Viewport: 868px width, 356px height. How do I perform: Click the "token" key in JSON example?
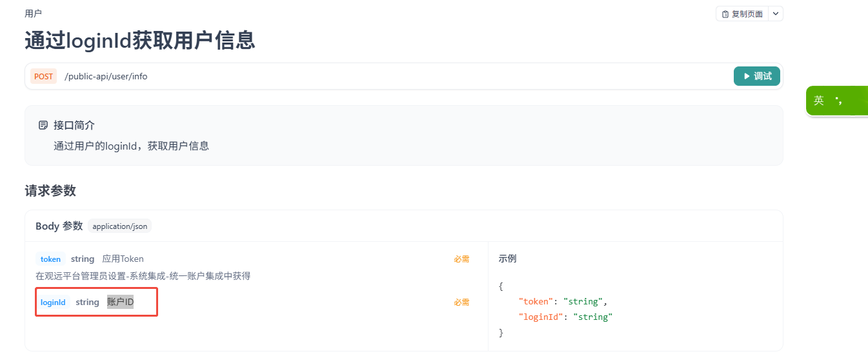tap(538, 301)
